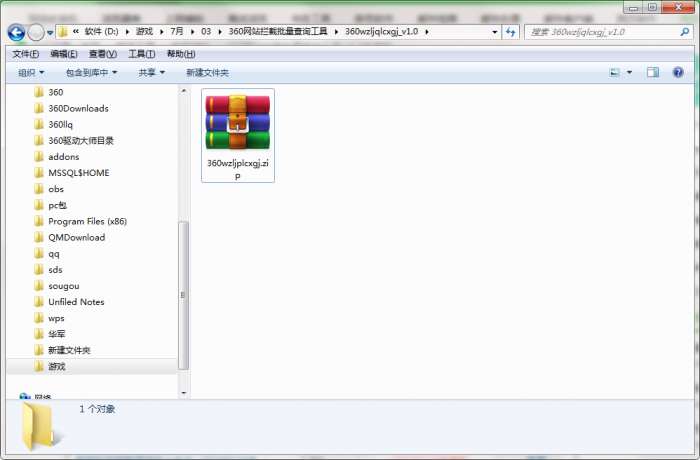The width and height of the screenshot is (700, 460).
Task: Open the 文件(F) menu
Action: 25,54
